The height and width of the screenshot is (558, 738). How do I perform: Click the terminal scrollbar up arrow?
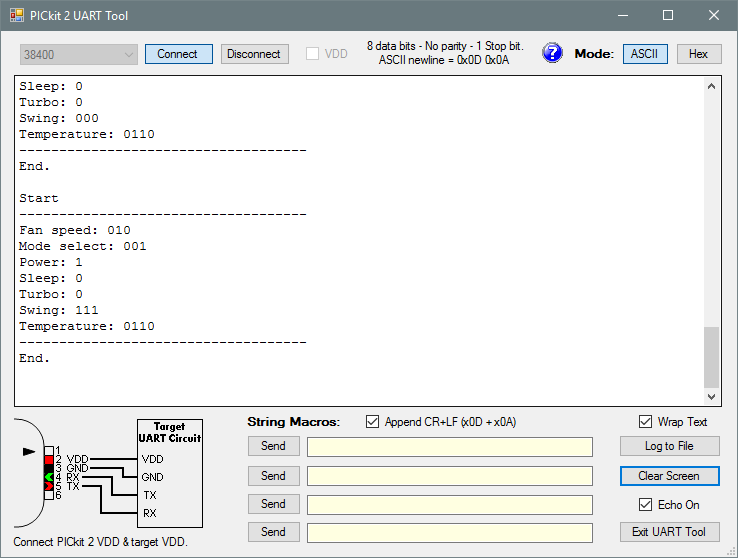coord(712,86)
